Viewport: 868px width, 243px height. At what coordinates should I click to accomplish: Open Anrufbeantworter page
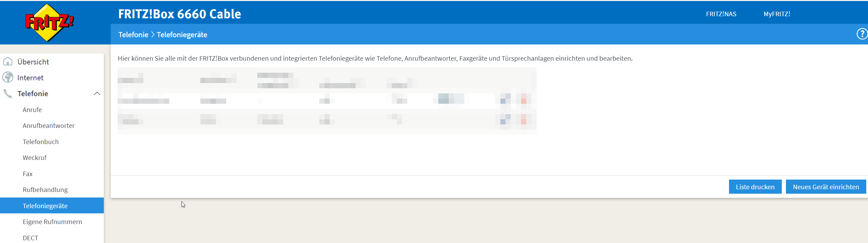[x=49, y=125]
